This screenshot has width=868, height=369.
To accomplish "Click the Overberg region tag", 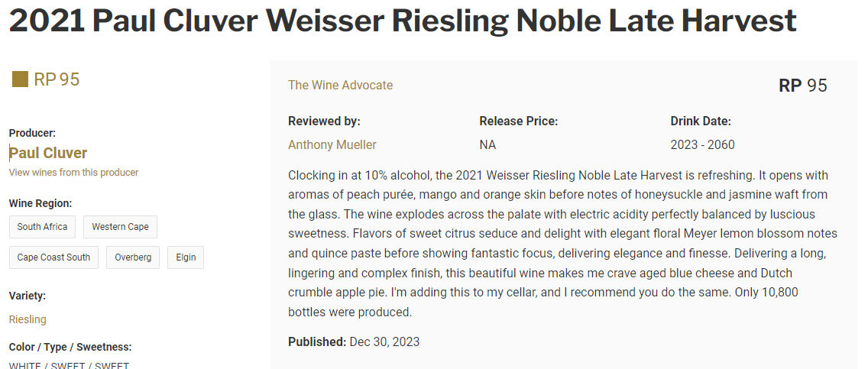I will [x=133, y=257].
